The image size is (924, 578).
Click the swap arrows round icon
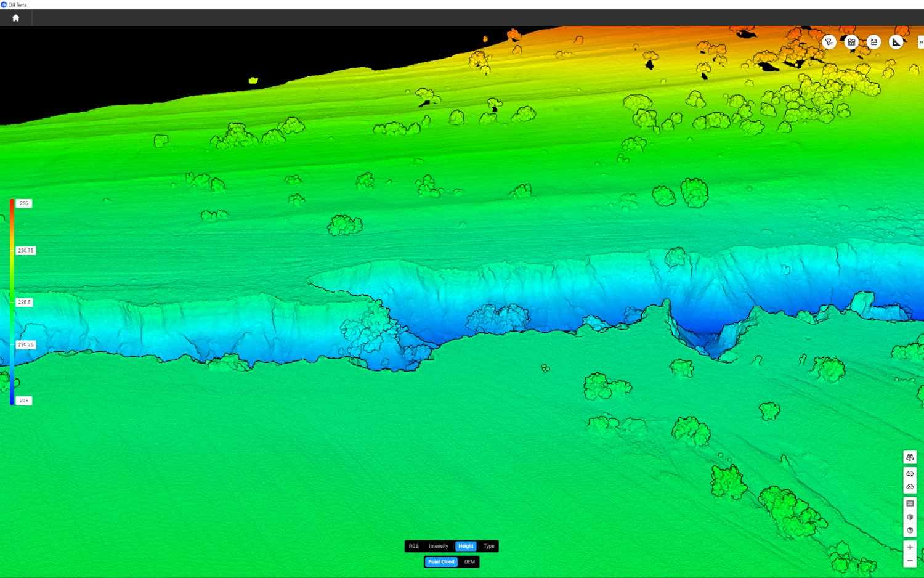(873, 42)
